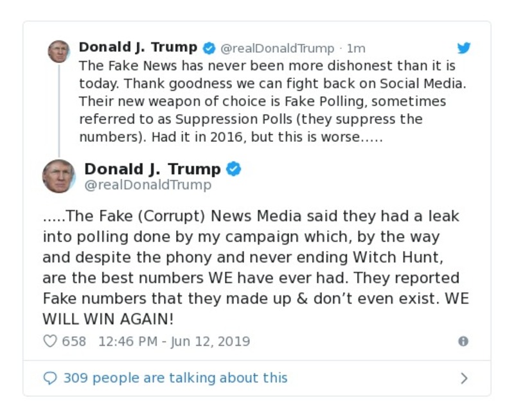Viewport: 514px width, 420px height.
Task: Click the '309 people are talking about this' link
Action: [x=173, y=378]
